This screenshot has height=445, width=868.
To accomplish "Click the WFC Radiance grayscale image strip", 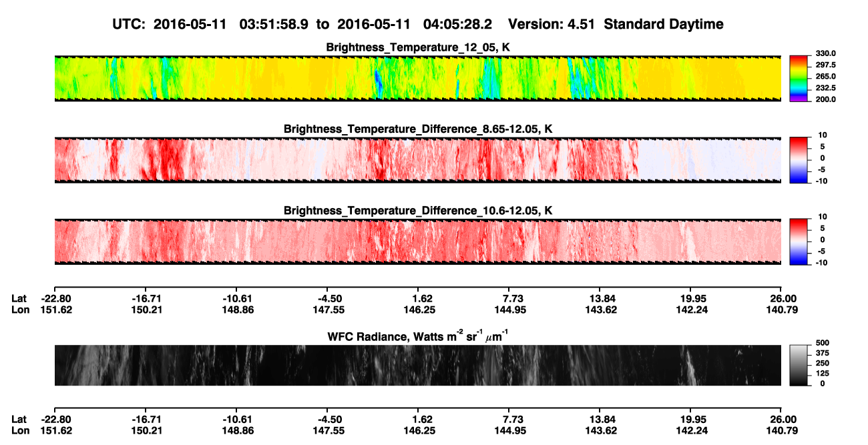I will 417,365.
